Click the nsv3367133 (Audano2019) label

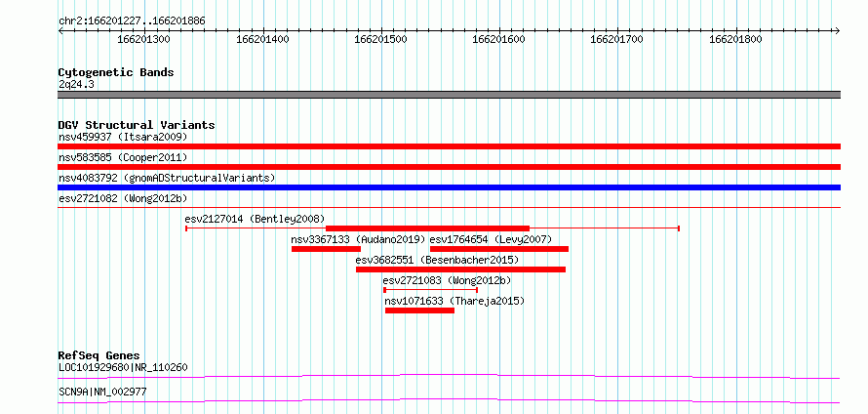click(x=358, y=239)
